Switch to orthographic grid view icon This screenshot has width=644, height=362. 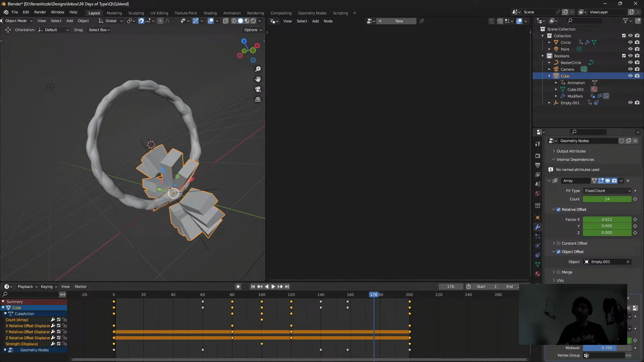pos(258,100)
